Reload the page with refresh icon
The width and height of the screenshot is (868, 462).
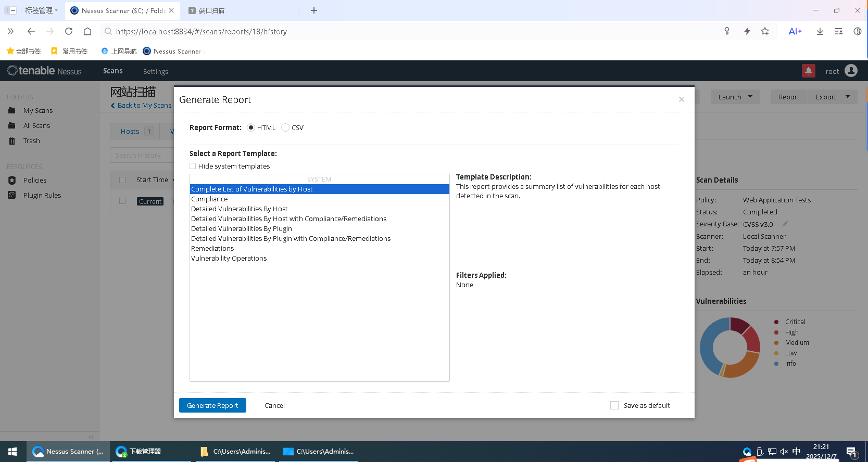pyautogui.click(x=69, y=31)
